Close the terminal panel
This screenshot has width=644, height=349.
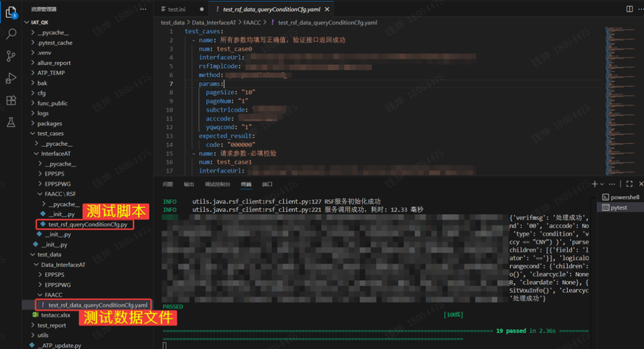(640, 184)
